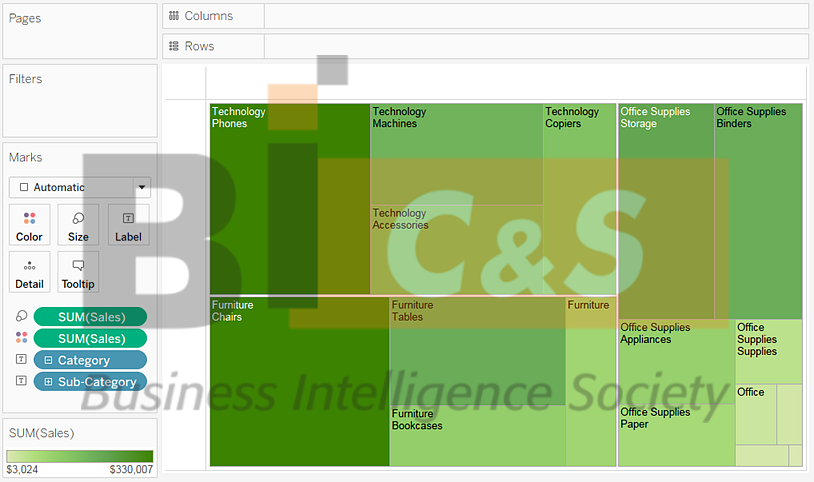Click label icon beside Sub-Category pill

coord(21,381)
